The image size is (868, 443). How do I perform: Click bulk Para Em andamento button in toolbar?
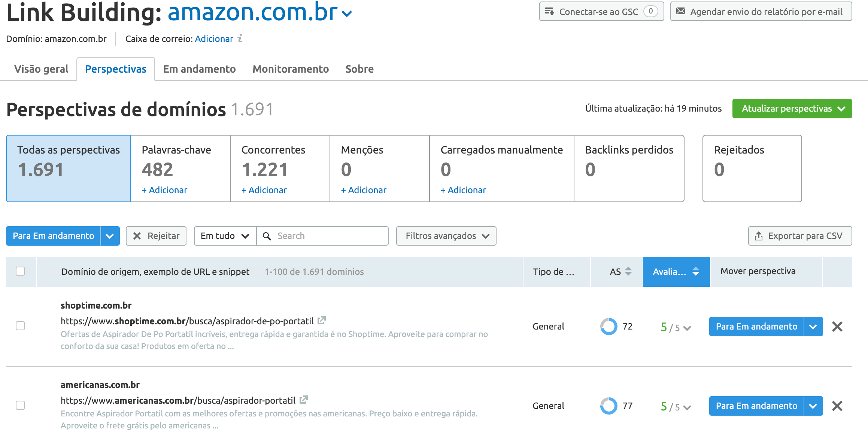click(54, 236)
